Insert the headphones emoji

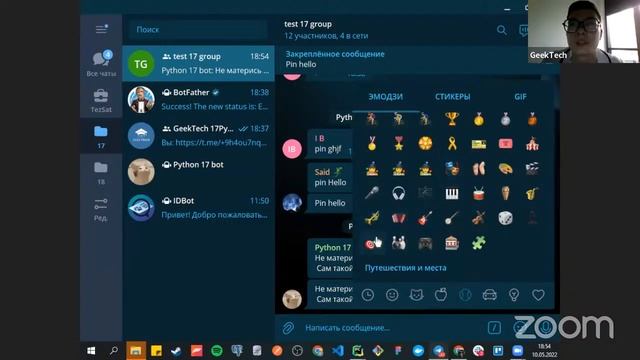tap(398, 193)
